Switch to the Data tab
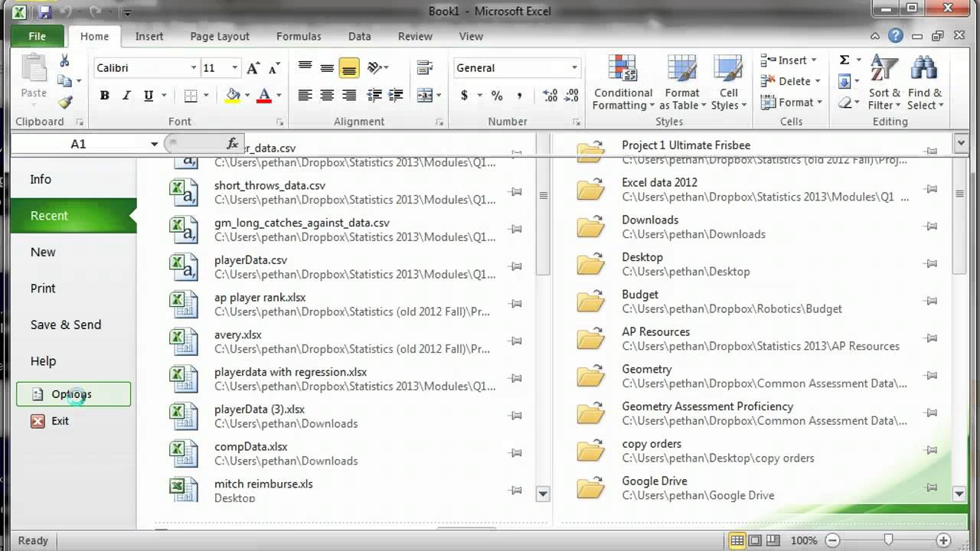Viewport: 980px width, 551px height. coord(359,36)
